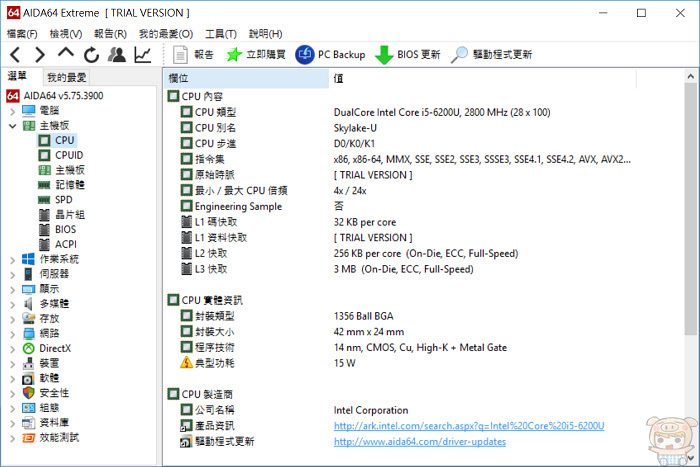Click the CPU 實體資訊 section header
Image resolution: width=700 pixels, height=467 pixels.
click(205, 300)
